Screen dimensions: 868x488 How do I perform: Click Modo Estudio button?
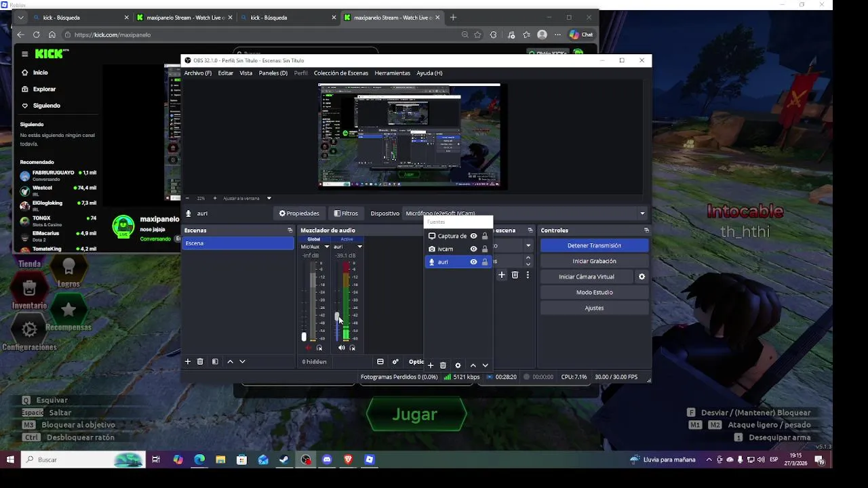click(x=594, y=292)
